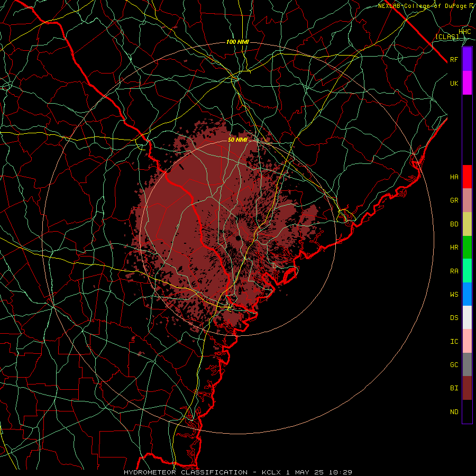The image size is (476, 476).
Task: Select the BD yellow legend swatch
Action: pos(467,224)
